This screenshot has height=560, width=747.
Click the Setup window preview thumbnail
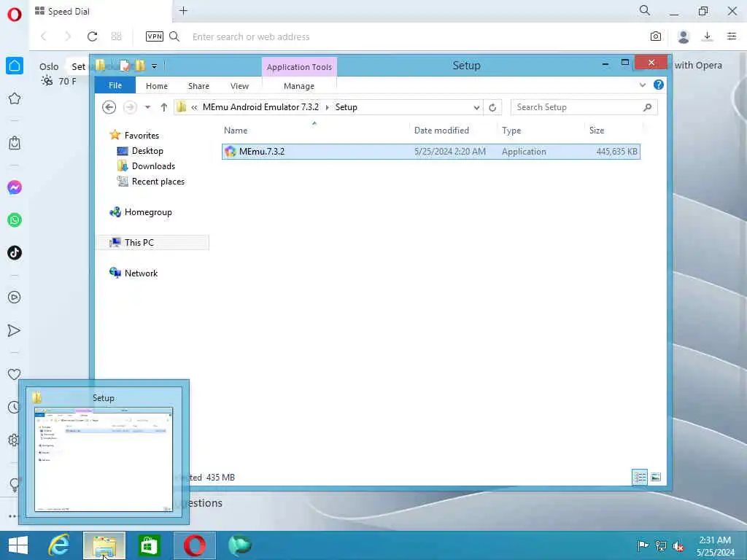[104, 459]
